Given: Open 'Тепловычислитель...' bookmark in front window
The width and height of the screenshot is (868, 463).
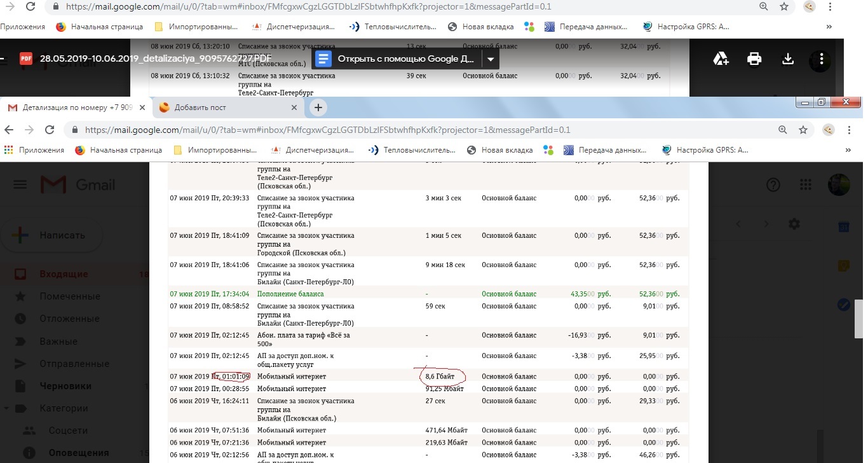Looking at the screenshot, I should coord(412,150).
